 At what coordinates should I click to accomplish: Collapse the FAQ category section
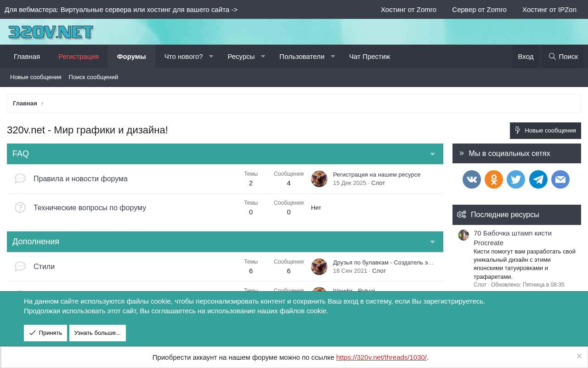click(432, 154)
